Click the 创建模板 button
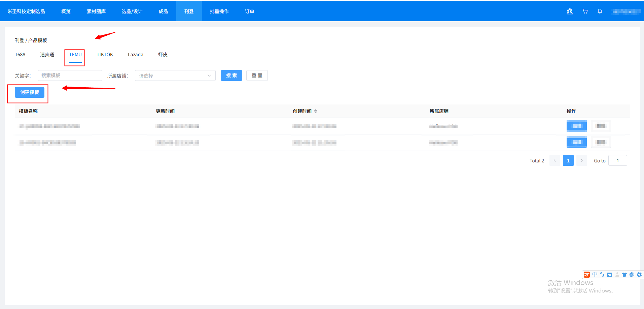Image resolution: width=644 pixels, height=309 pixels. click(x=30, y=92)
